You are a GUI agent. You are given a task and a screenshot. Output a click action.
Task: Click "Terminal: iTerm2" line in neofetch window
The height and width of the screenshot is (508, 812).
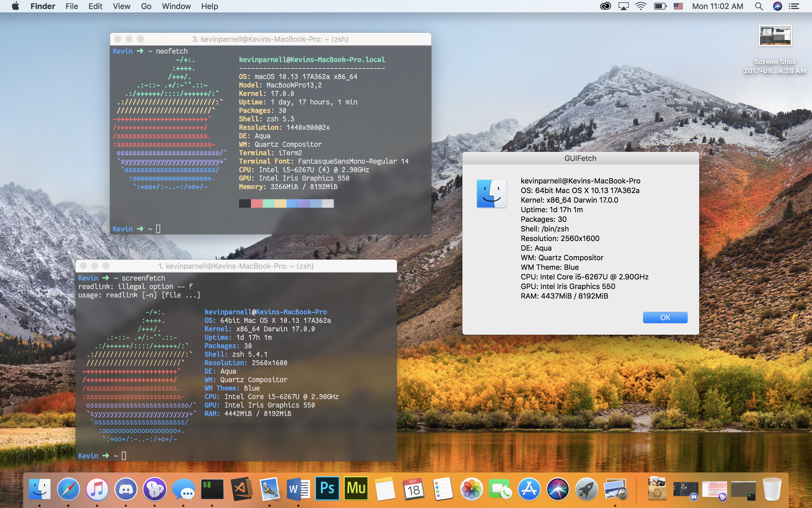click(x=270, y=153)
